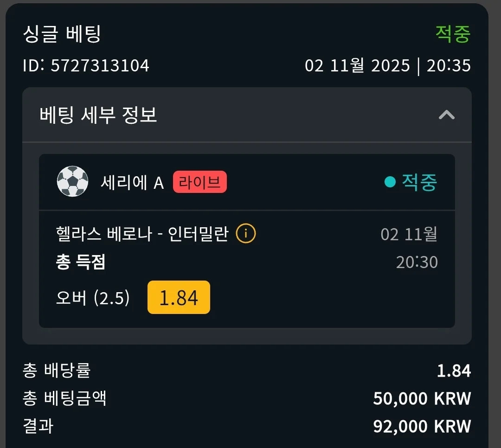Collapse the 베팅 세부 정보 section chevron
The height and width of the screenshot is (448, 501).
(x=446, y=115)
